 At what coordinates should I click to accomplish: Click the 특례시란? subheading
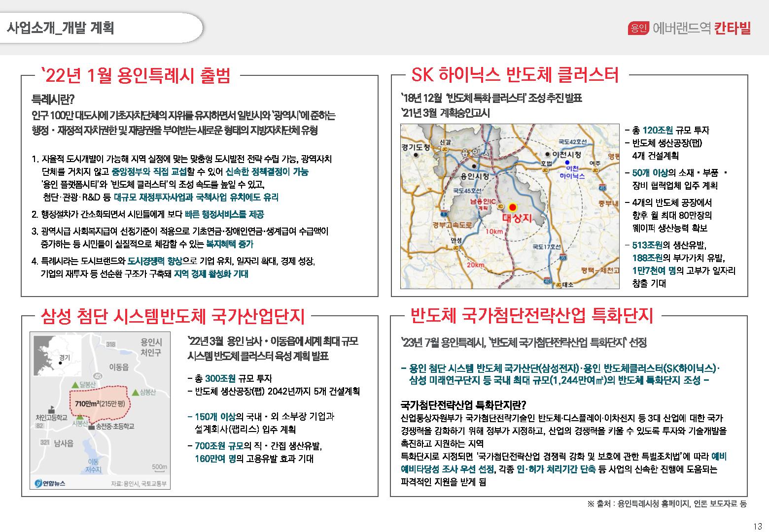[x=53, y=101]
